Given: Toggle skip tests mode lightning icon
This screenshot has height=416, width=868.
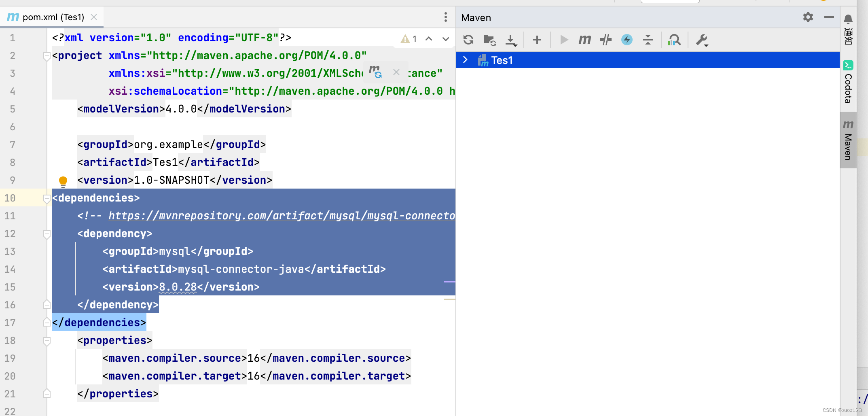Looking at the screenshot, I should point(627,40).
